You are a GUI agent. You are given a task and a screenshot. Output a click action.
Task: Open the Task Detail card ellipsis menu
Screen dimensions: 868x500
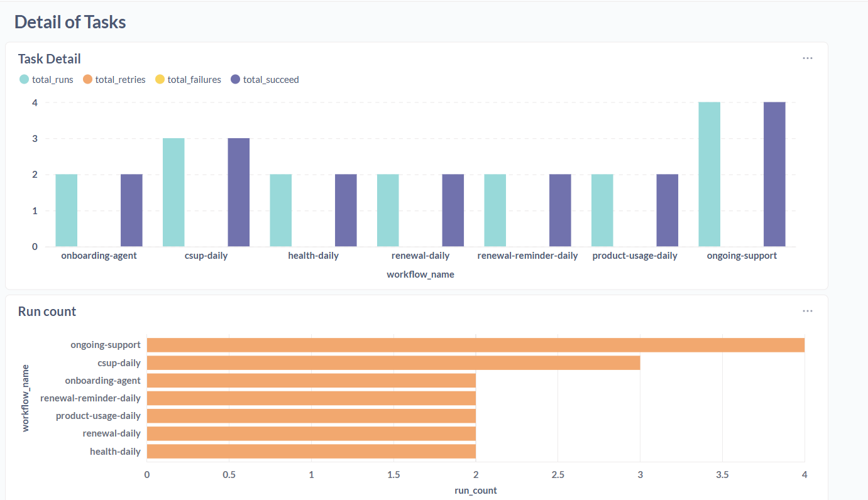click(x=807, y=58)
